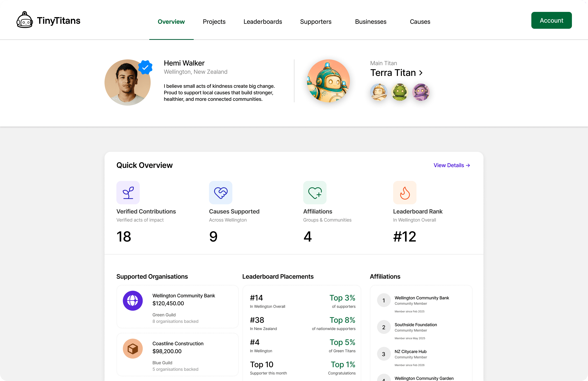Click the Green Guild label

click(164, 315)
